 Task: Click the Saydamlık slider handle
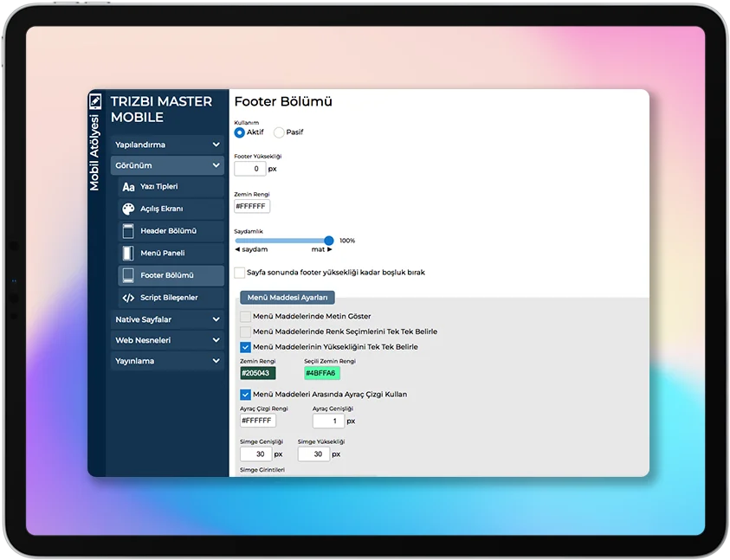pos(329,241)
